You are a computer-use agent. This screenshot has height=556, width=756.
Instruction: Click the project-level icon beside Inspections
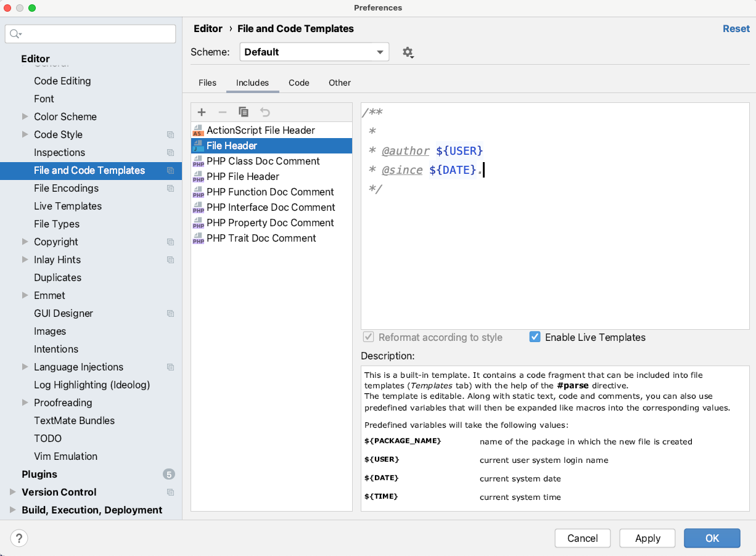point(171,152)
